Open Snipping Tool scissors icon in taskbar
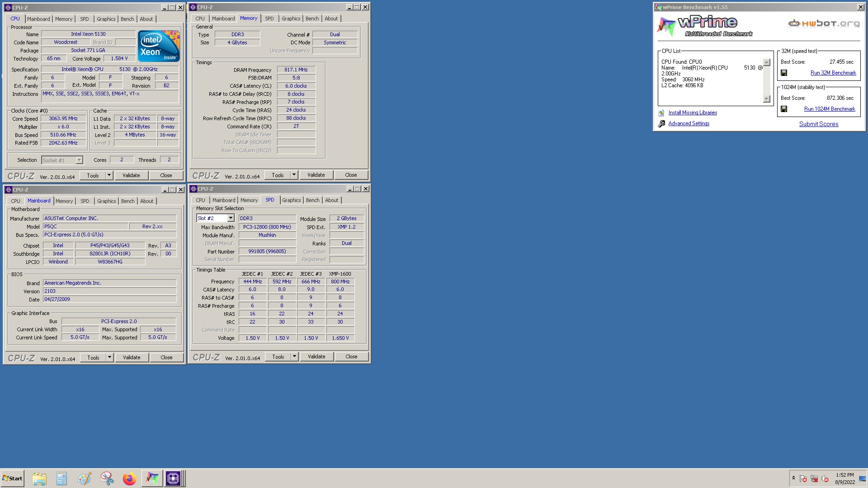 coord(107,479)
